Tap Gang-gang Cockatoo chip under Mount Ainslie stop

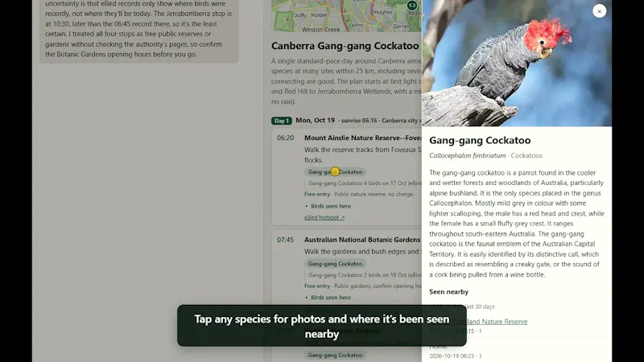pos(335,172)
